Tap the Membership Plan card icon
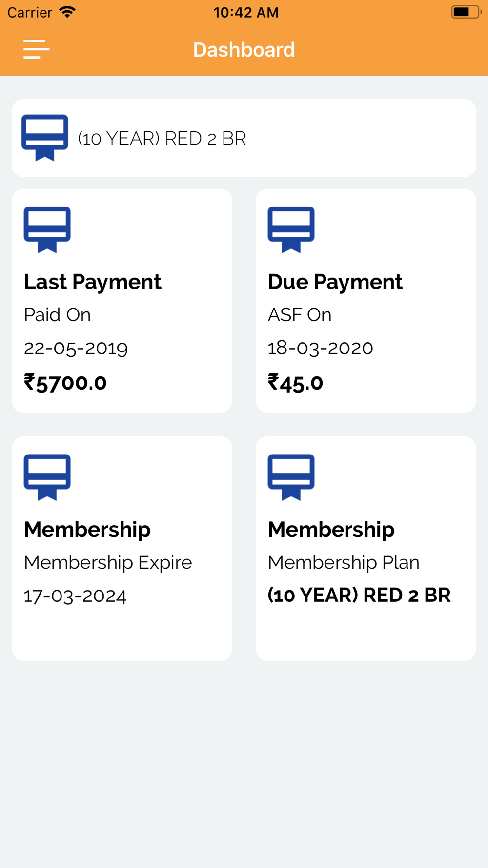Image resolution: width=488 pixels, height=868 pixels. [291, 477]
